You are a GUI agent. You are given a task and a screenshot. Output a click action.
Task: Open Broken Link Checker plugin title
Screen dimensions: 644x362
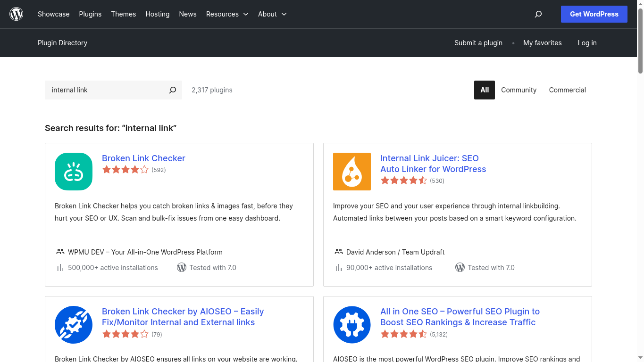tap(143, 158)
